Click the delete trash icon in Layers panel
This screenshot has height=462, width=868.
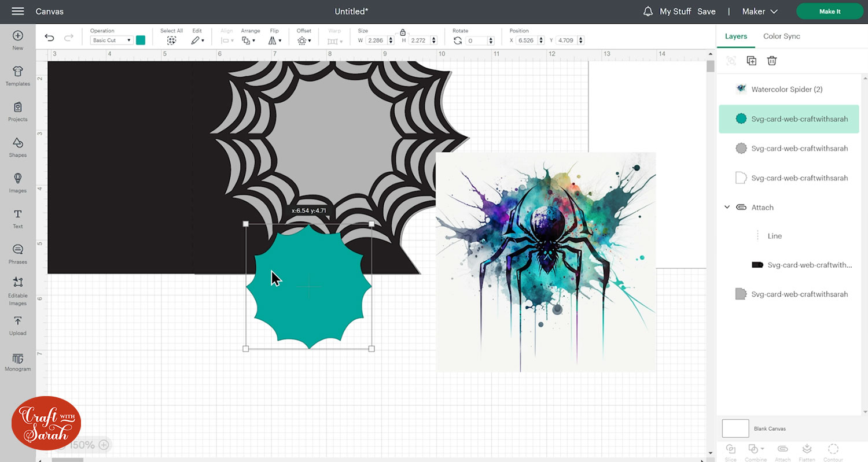tap(772, 60)
